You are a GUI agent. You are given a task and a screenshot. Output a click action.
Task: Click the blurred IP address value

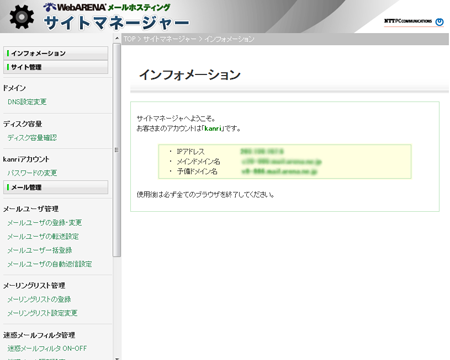point(262,152)
